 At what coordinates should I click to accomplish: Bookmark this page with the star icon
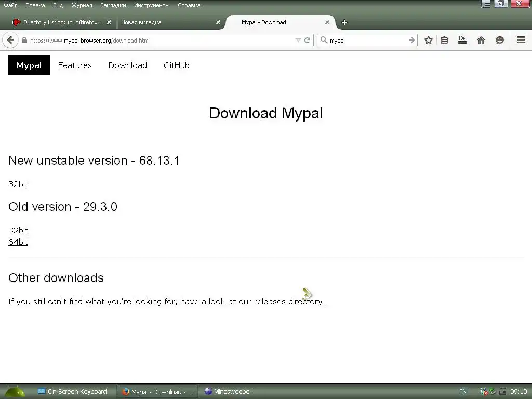point(429,40)
